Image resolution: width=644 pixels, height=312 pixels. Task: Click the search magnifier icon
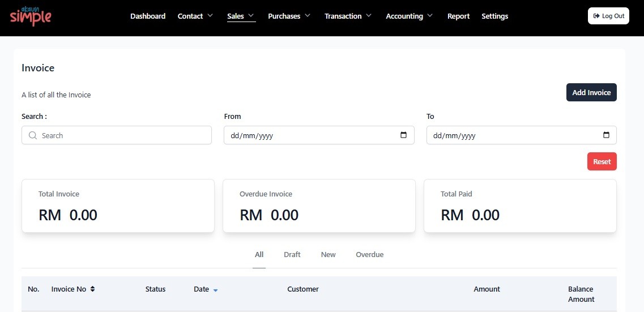(33, 135)
